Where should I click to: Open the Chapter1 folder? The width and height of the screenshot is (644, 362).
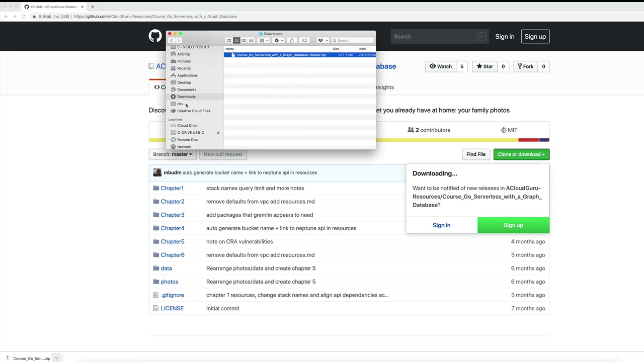click(172, 188)
